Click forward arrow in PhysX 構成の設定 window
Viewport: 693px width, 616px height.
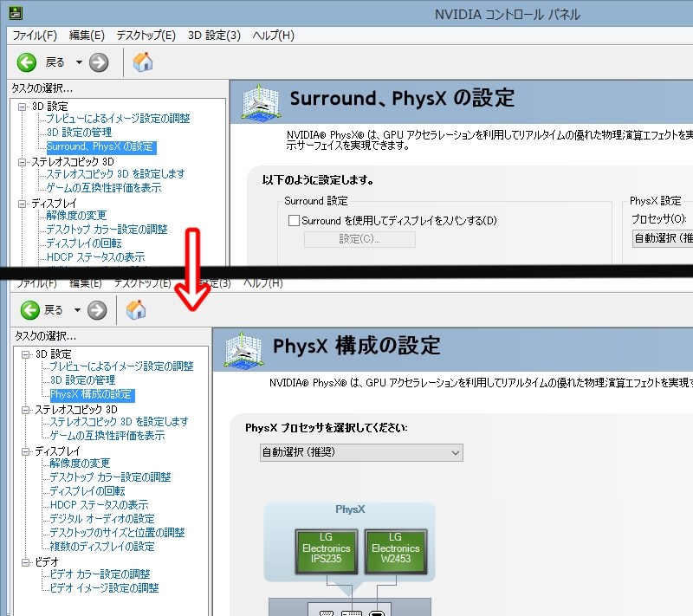coord(97,310)
